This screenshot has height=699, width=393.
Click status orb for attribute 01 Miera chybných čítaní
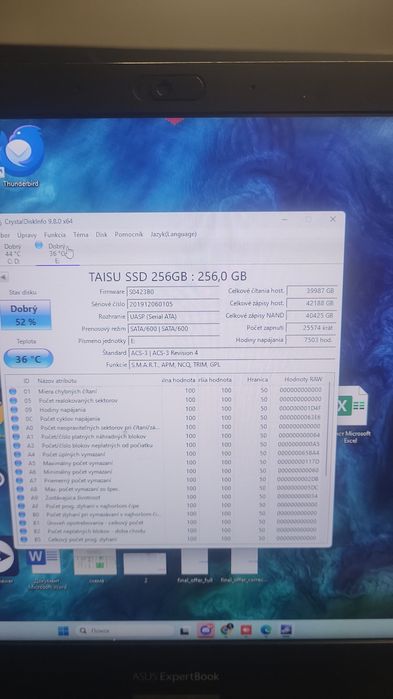(x=13, y=391)
